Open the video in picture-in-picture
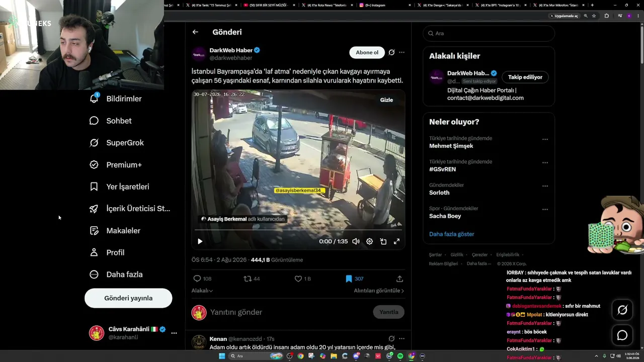644x362 pixels. pos(383,241)
